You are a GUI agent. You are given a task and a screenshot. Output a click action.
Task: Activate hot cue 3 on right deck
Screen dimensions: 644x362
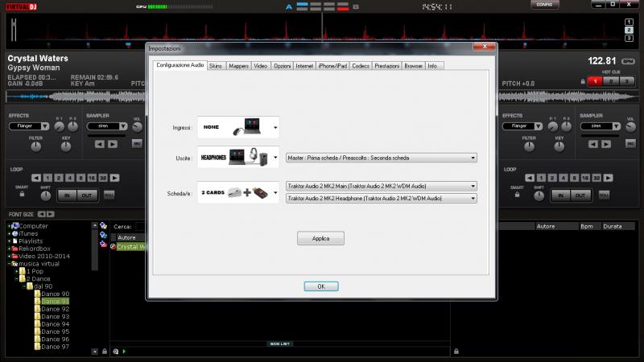pos(627,81)
